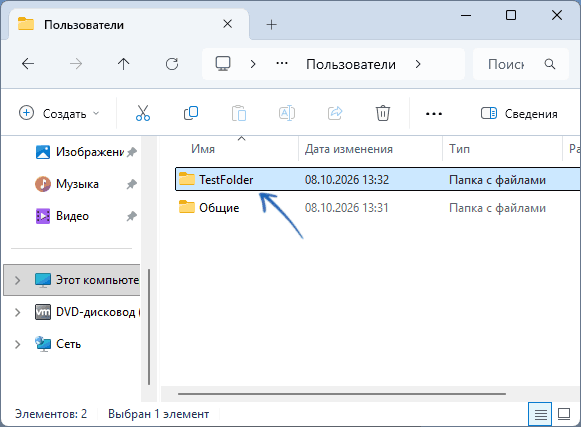Copy the selected item

(x=191, y=113)
